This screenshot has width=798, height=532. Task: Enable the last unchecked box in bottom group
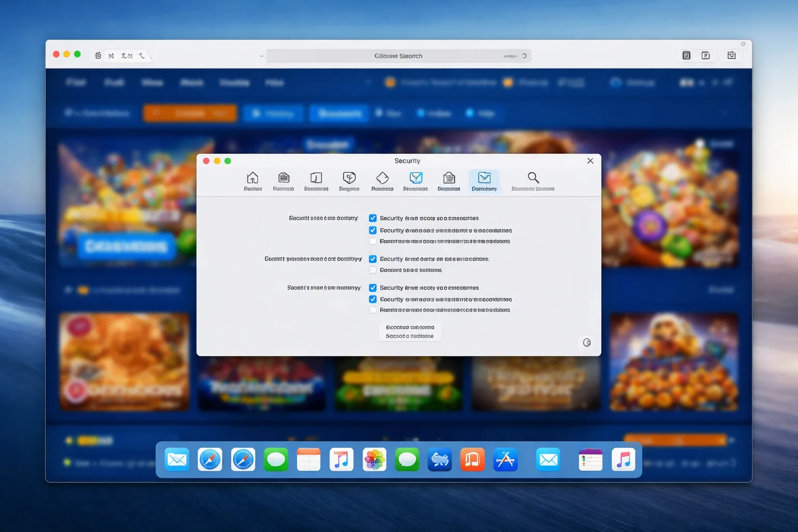(373, 310)
